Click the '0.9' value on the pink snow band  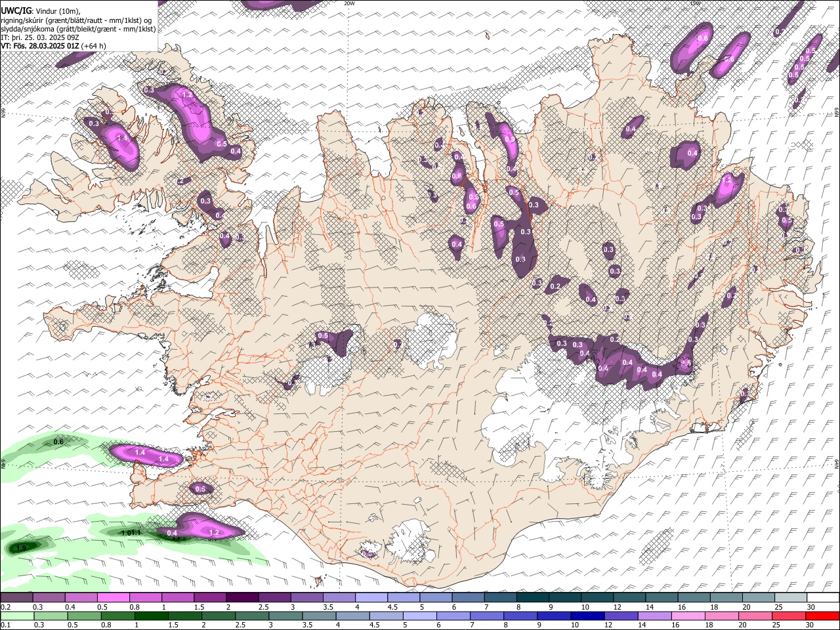(510, 138)
